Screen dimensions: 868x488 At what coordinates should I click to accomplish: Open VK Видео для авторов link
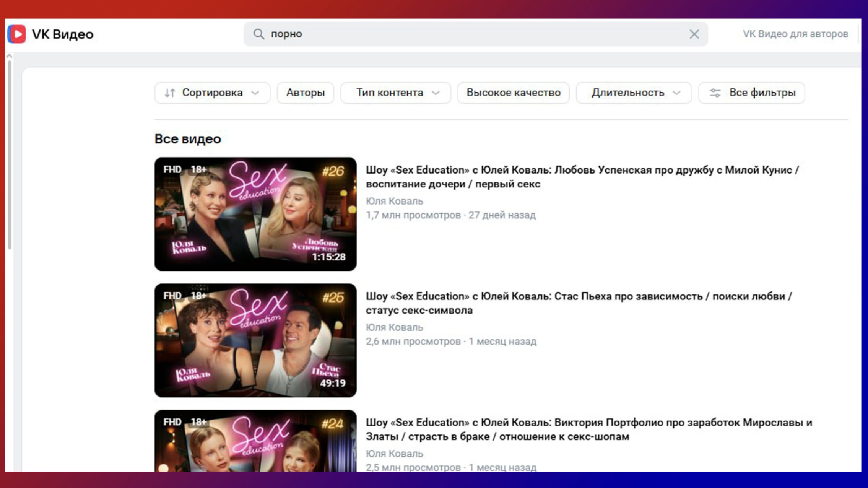(795, 34)
